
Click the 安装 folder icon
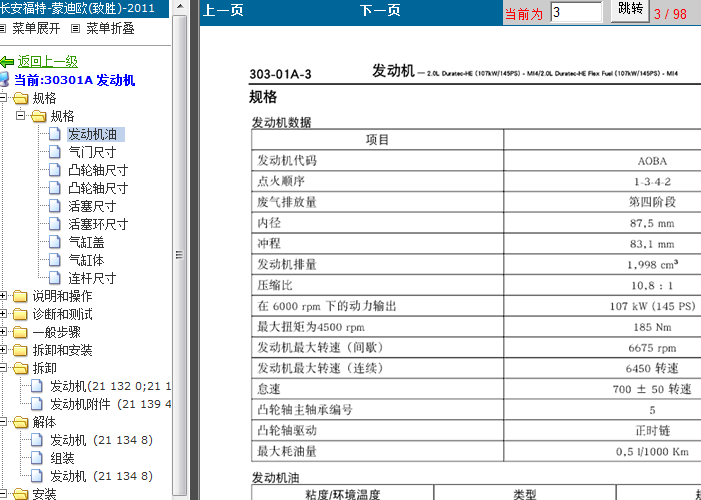pyautogui.click(x=21, y=494)
